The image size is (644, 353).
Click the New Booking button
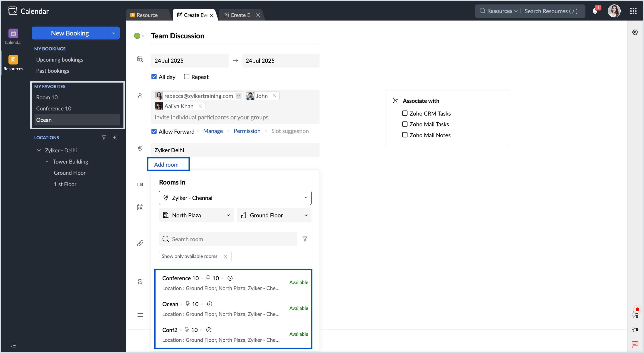pos(70,33)
